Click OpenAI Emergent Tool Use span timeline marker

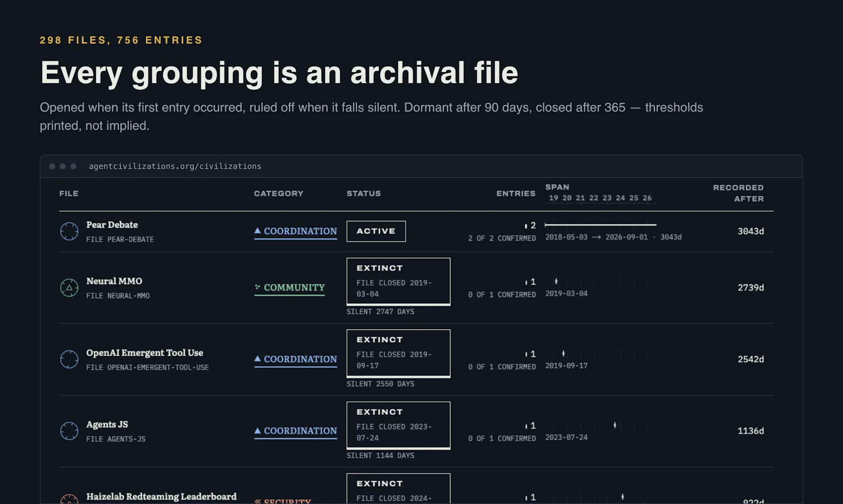563,353
